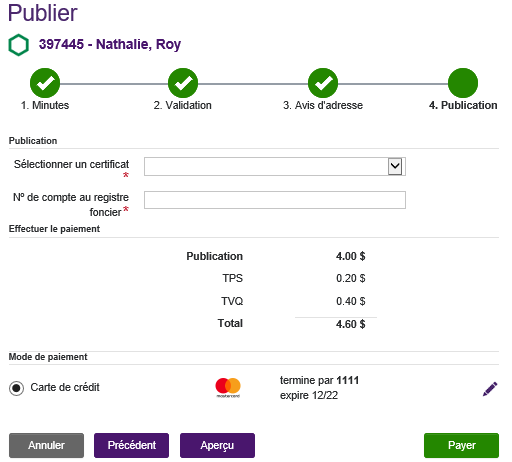512x462 pixels.
Task: Edit credit card with pencil icon
Action: click(490, 389)
